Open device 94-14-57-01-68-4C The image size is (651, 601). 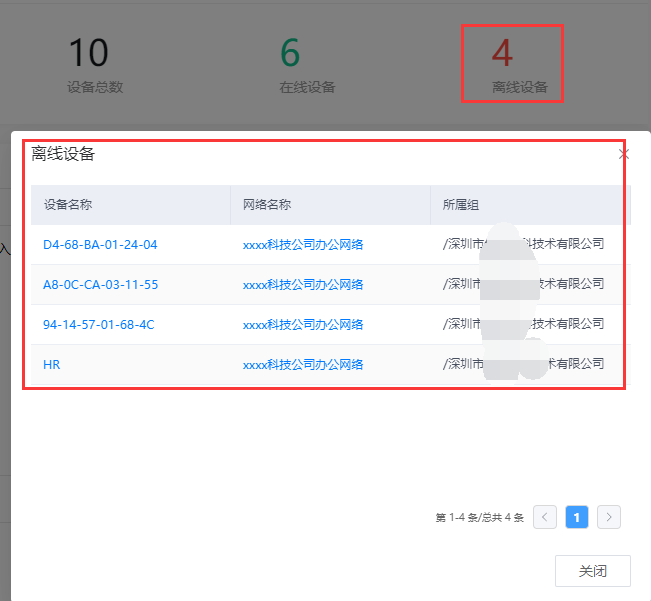coord(98,324)
